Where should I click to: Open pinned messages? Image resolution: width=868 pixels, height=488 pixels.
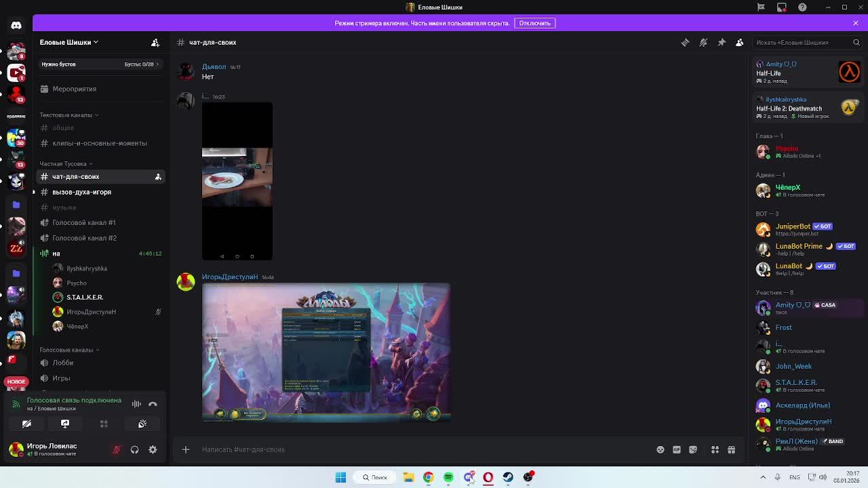click(x=722, y=42)
